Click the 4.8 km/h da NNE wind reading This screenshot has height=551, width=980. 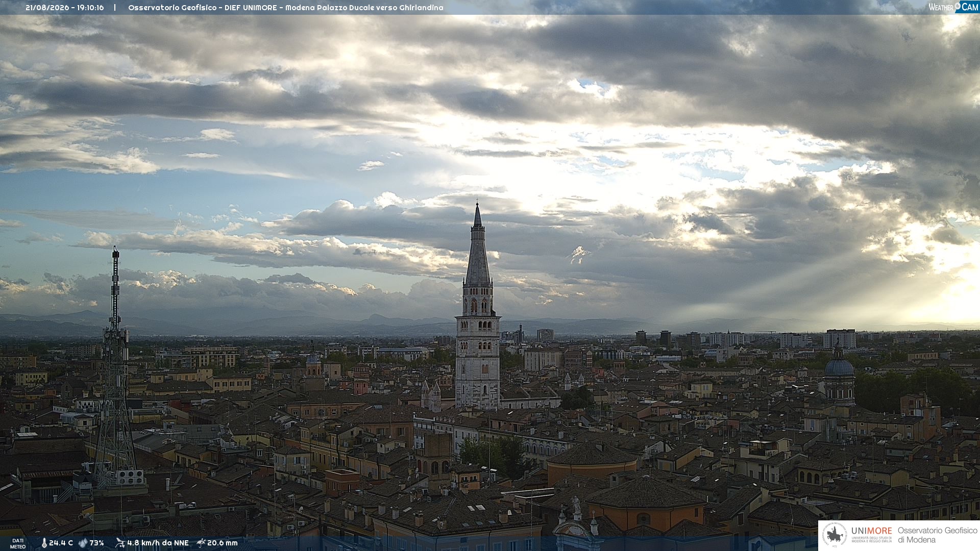(x=158, y=543)
